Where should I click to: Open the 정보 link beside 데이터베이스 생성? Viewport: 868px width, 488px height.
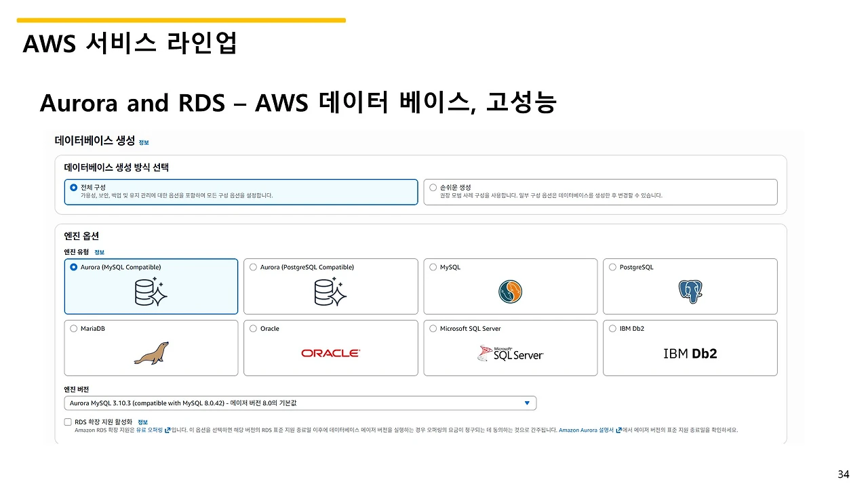144,142
